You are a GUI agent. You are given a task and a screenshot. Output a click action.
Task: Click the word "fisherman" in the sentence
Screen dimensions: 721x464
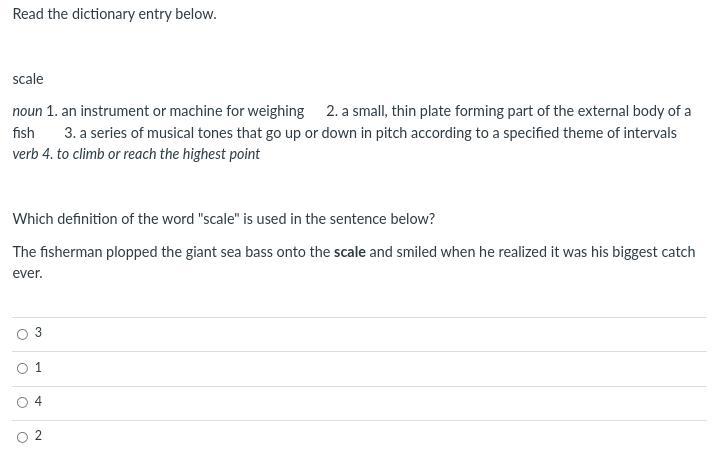[x=71, y=252]
